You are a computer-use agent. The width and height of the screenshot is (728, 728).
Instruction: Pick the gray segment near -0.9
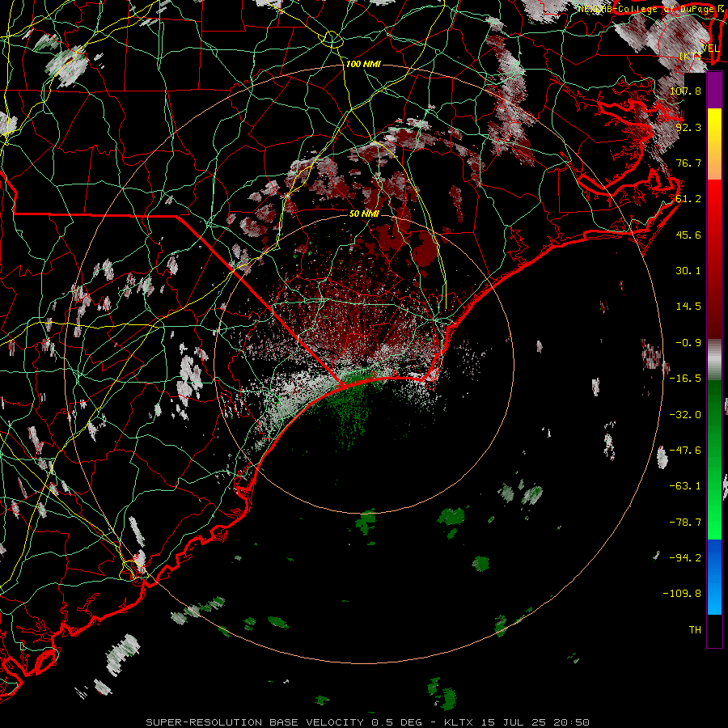coord(714,360)
